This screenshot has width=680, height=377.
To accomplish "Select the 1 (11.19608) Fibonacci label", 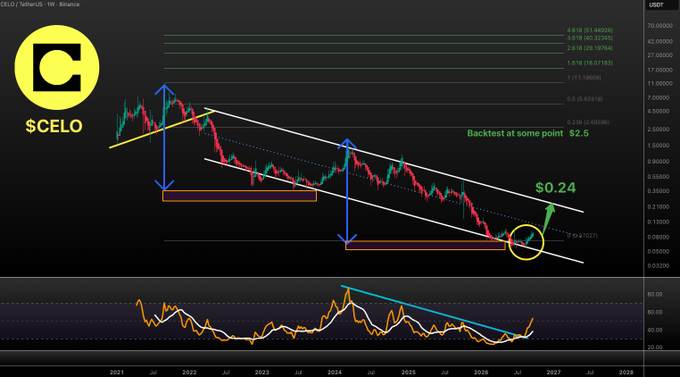I will tap(584, 78).
